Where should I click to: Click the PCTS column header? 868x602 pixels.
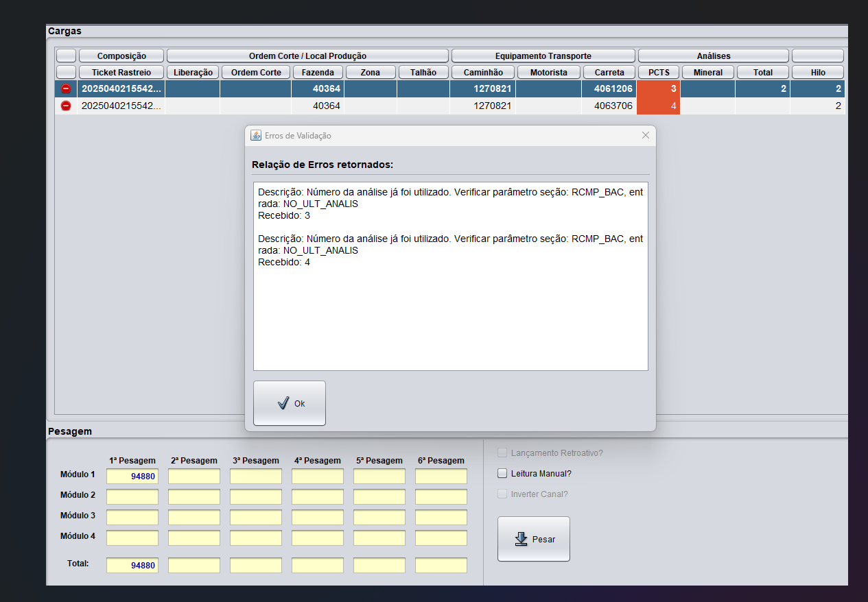click(x=659, y=72)
